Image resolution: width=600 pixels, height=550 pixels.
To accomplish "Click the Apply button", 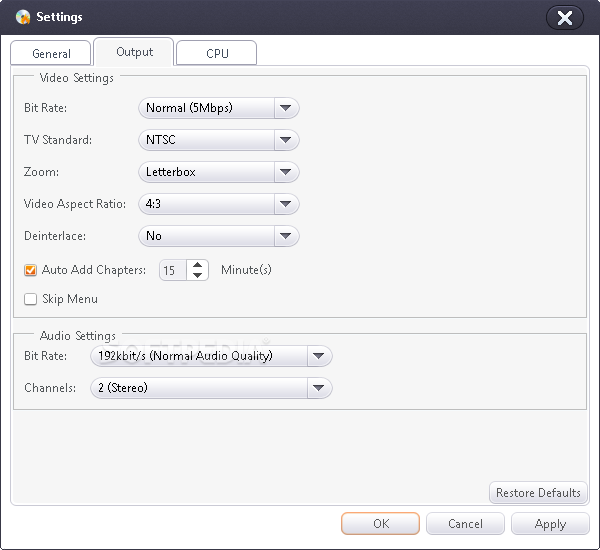I will (x=550, y=524).
